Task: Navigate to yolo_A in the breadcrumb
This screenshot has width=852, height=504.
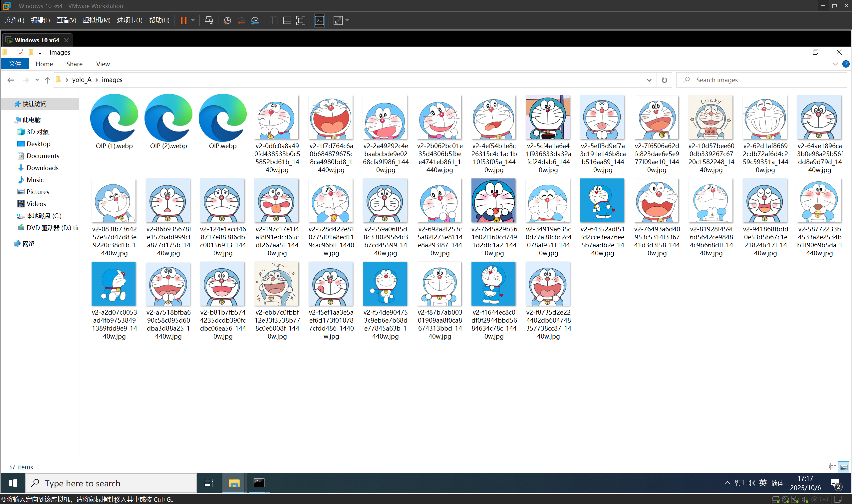Action: click(82, 80)
